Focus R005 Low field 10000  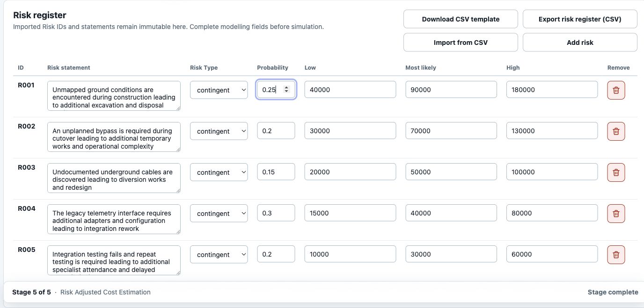coord(350,254)
